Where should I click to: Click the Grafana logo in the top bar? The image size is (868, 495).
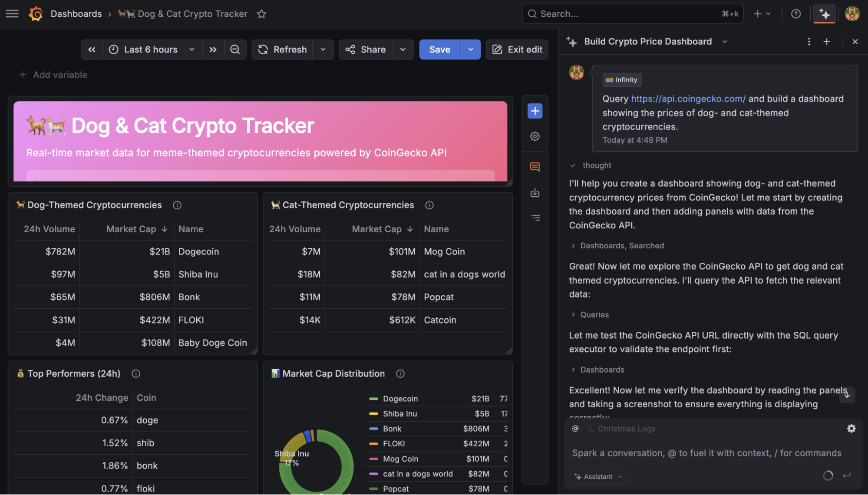[36, 13]
